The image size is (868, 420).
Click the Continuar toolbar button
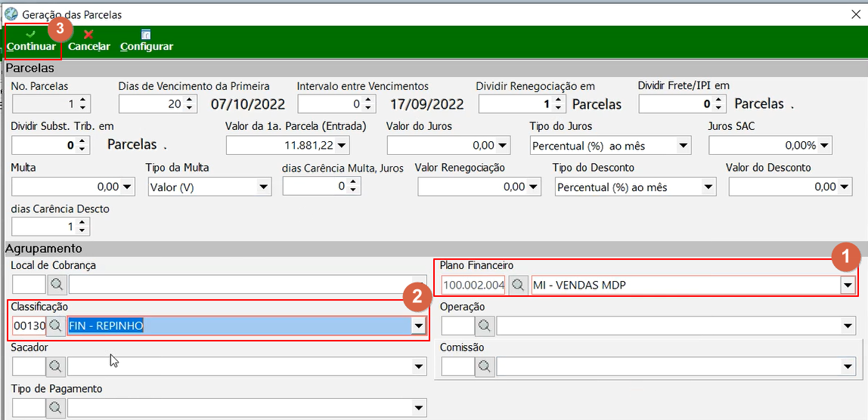tap(32, 41)
